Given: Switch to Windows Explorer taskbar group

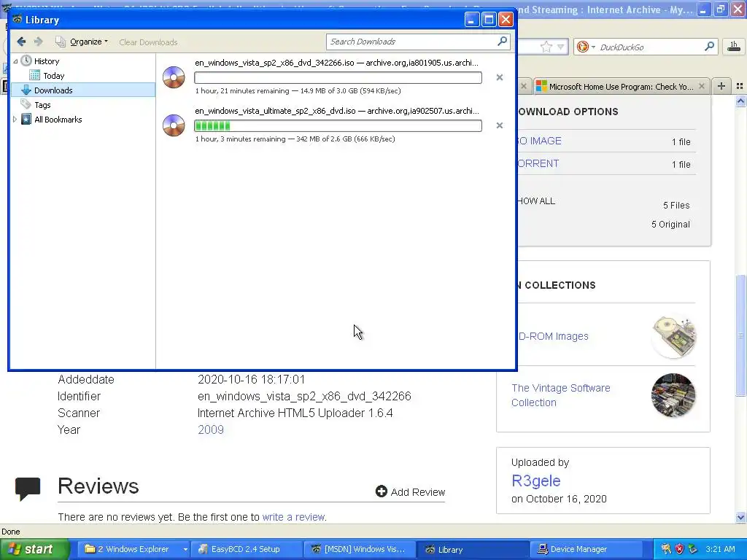Looking at the screenshot, I should (x=133, y=549).
